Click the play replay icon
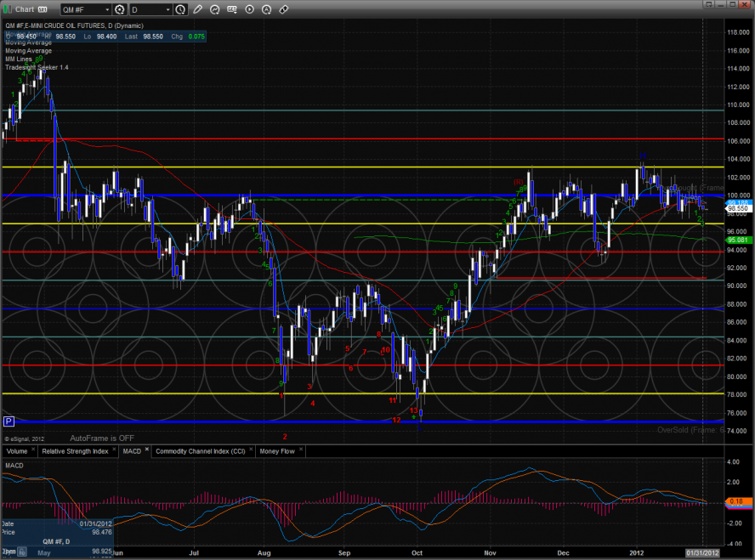Viewport: 755px width, 560px height. pos(249,9)
